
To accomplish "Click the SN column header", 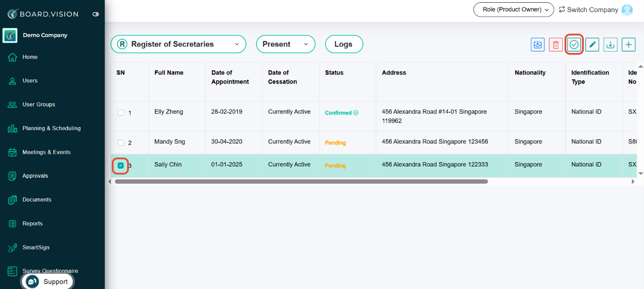I will [120, 73].
